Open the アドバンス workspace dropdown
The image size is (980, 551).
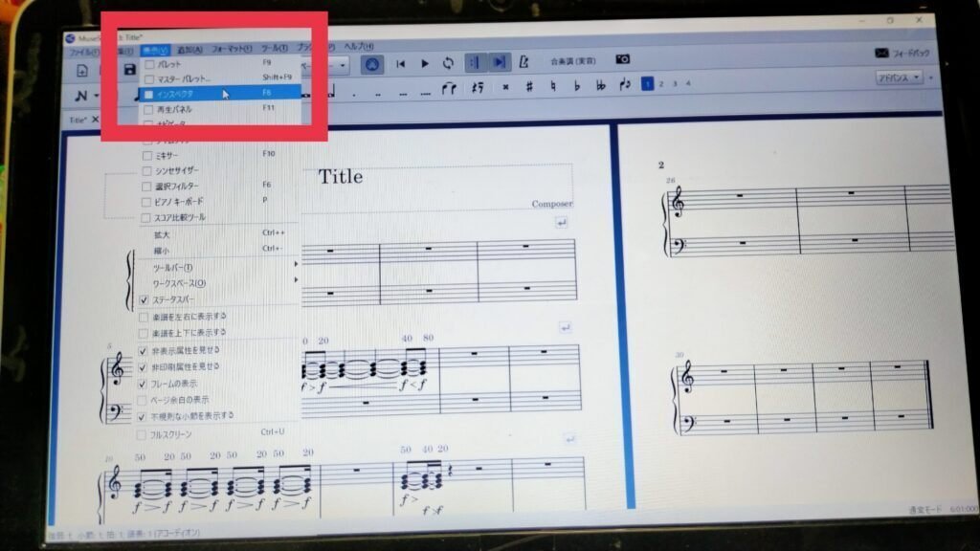pyautogui.click(x=900, y=78)
